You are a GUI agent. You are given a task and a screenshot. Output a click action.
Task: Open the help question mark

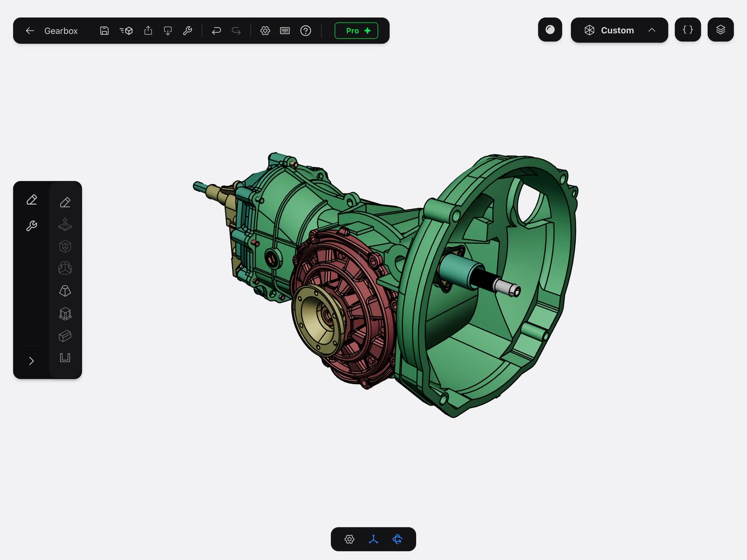click(x=306, y=31)
